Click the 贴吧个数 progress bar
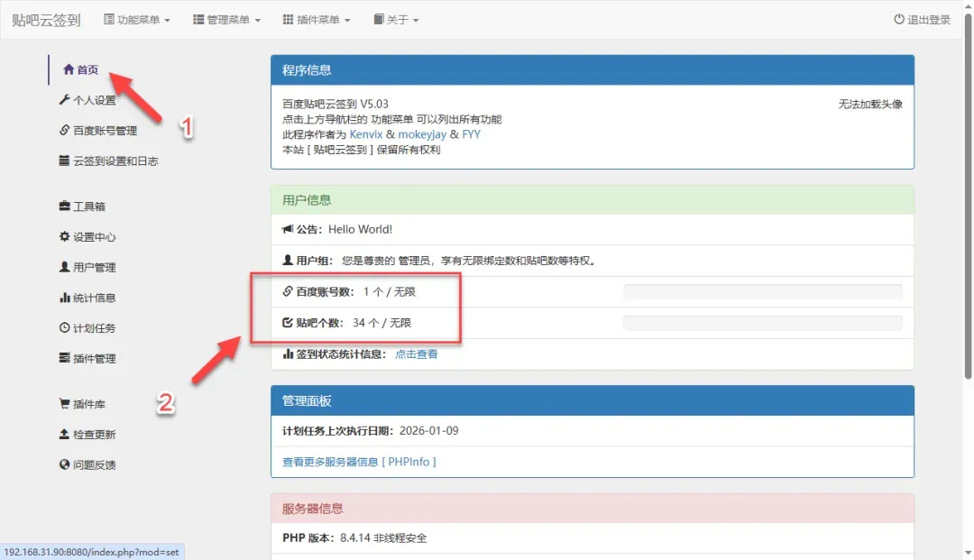 click(762, 323)
